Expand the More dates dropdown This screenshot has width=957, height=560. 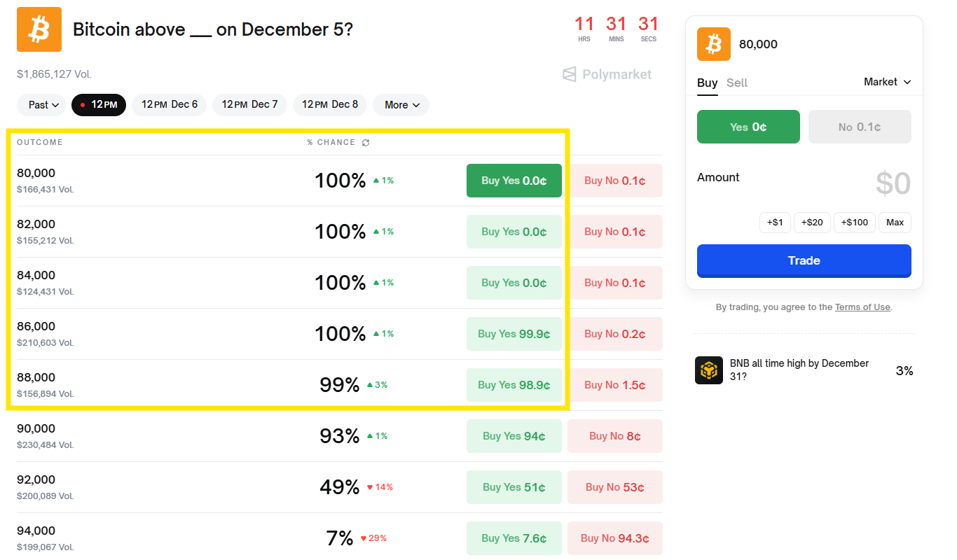coord(401,104)
